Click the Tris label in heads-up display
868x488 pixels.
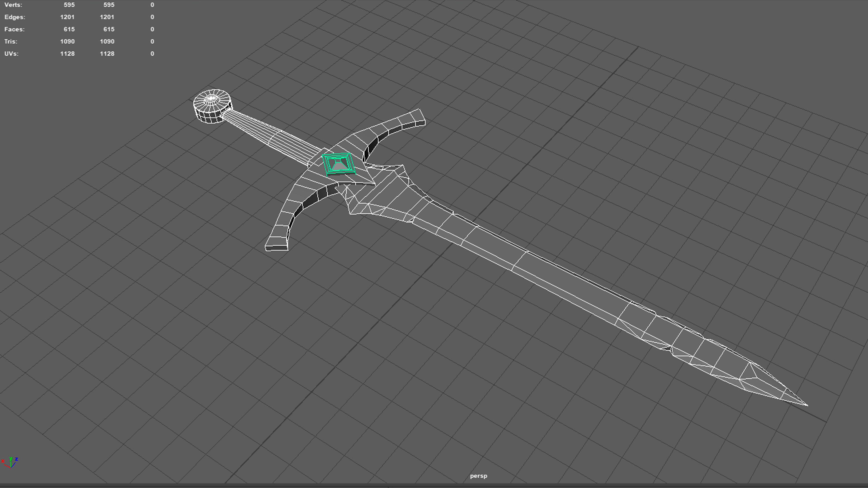pyautogui.click(x=11, y=41)
